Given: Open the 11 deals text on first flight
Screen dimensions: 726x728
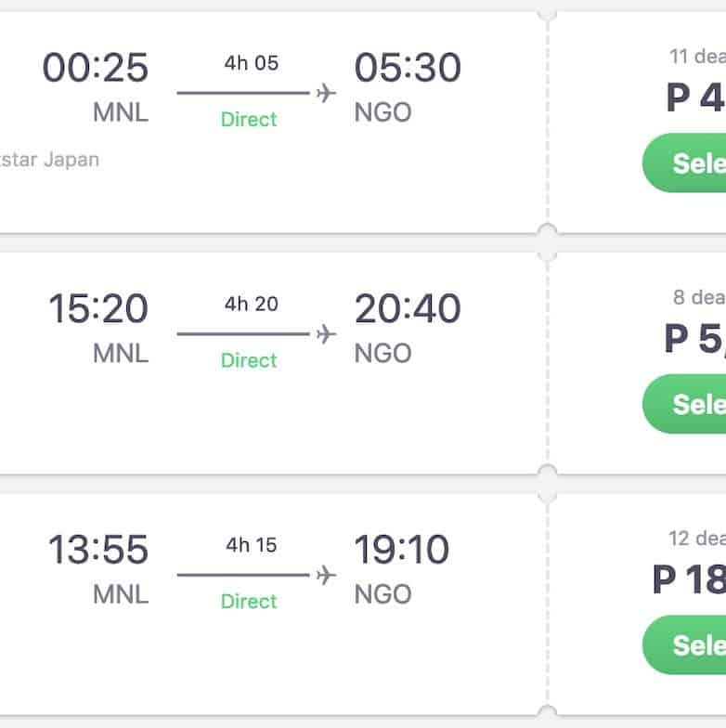Looking at the screenshot, I should pyautogui.click(x=697, y=57).
